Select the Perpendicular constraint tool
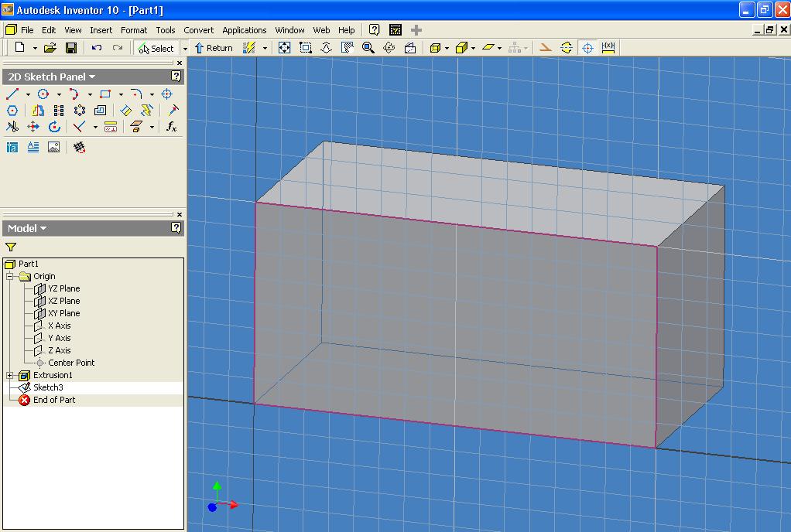Viewport: 791px width, 532px height. pos(79,127)
